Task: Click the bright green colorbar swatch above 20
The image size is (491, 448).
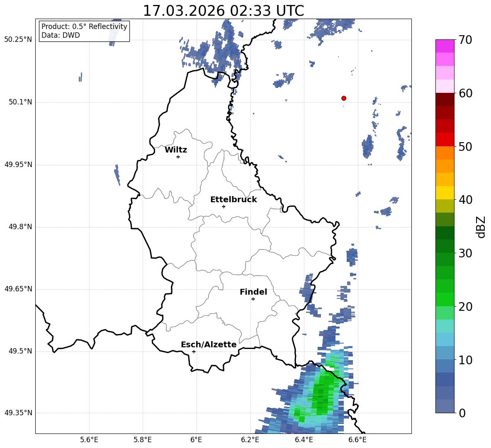Action: point(445,300)
